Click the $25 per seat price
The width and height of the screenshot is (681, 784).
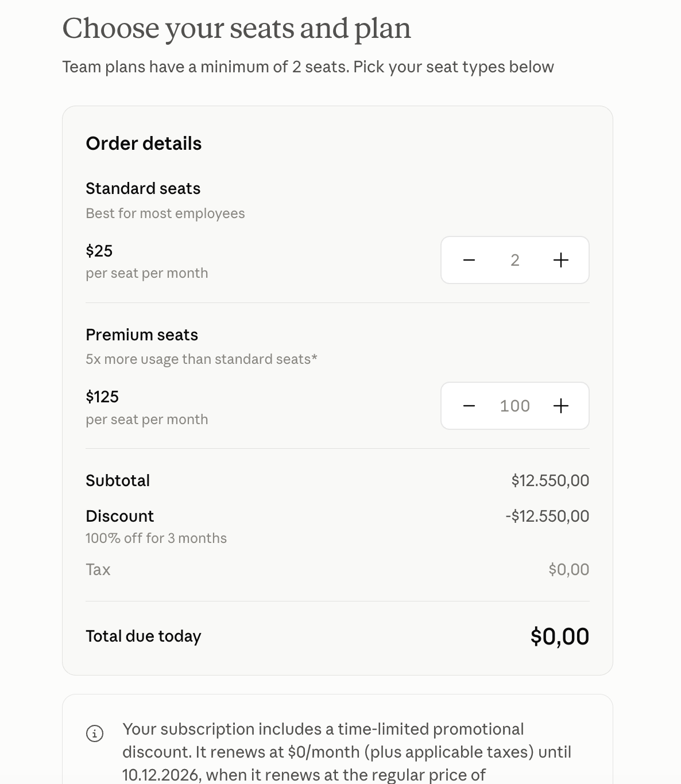[x=99, y=251]
